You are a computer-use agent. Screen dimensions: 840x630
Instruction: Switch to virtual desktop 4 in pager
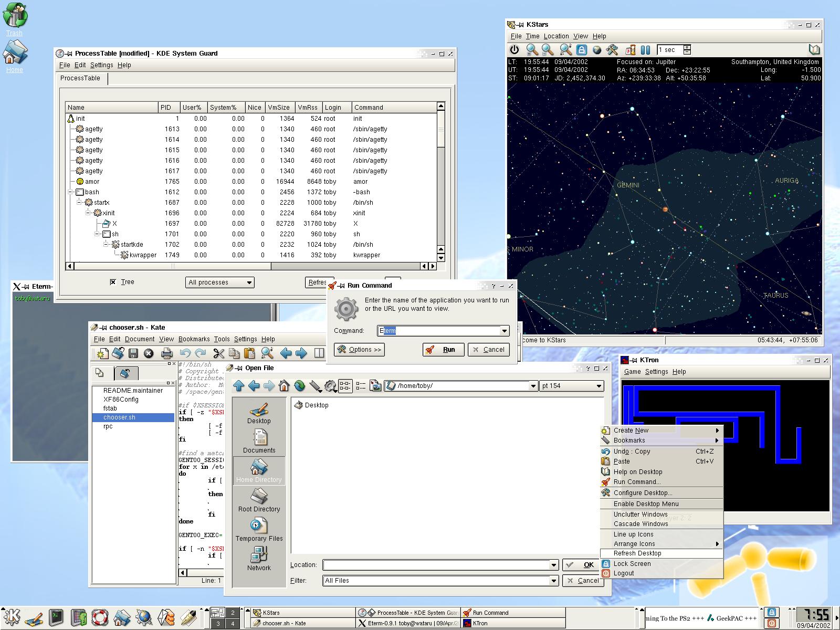[x=233, y=623]
